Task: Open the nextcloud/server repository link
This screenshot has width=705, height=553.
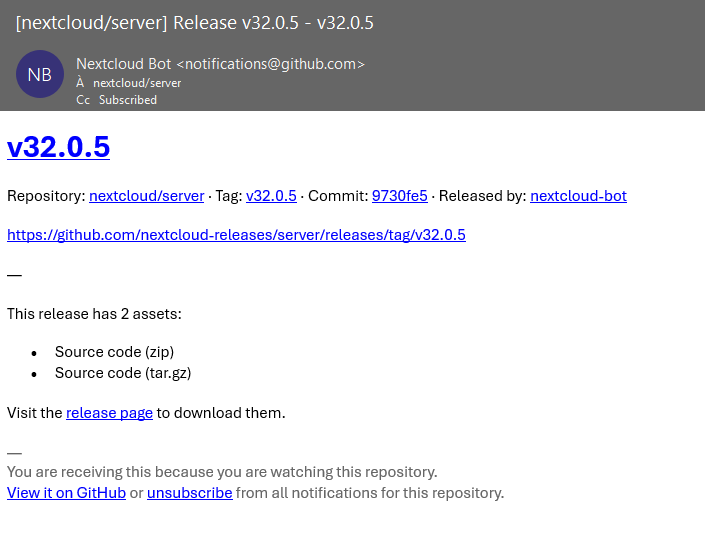Action: 146,196
